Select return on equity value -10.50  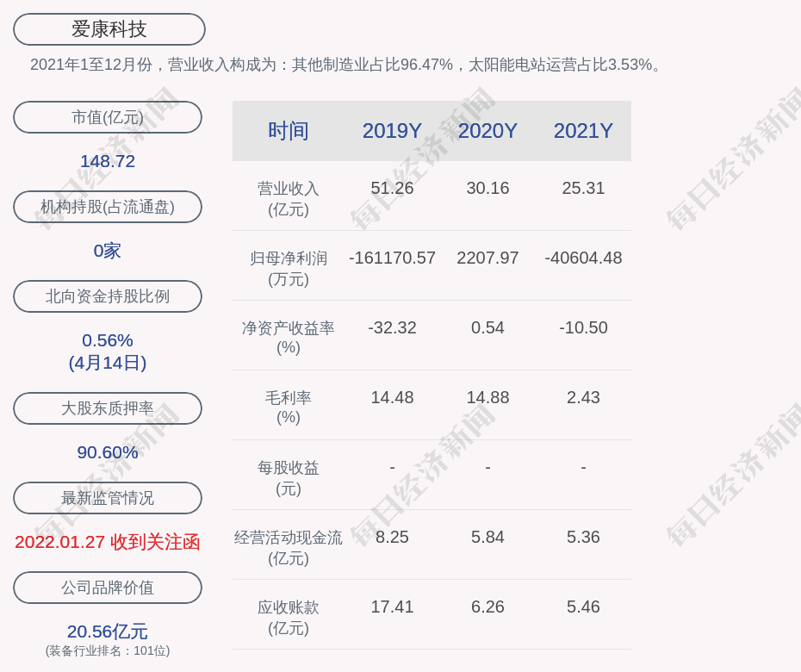583,327
